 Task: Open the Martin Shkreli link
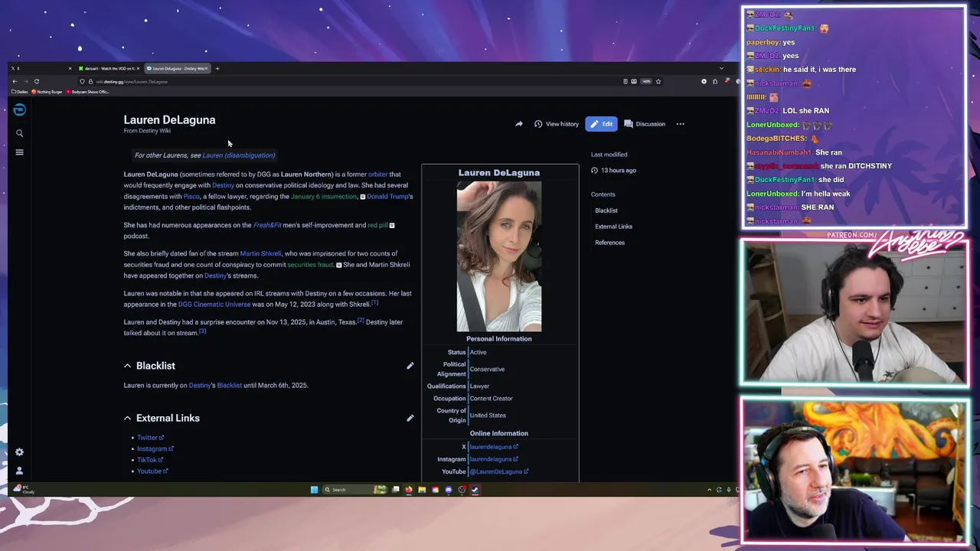point(260,253)
